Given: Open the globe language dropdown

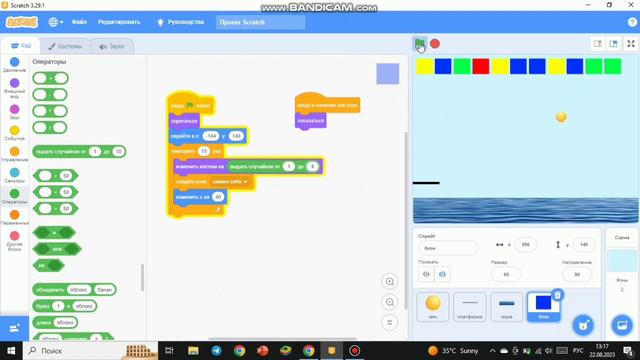Looking at the screenshot, I should 56,22.
